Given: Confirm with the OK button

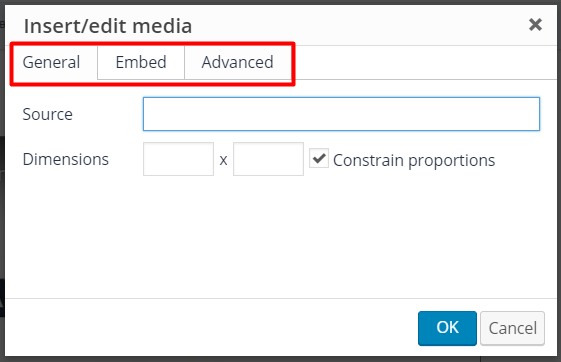Looking at the screenshot, I should (447, 328).
